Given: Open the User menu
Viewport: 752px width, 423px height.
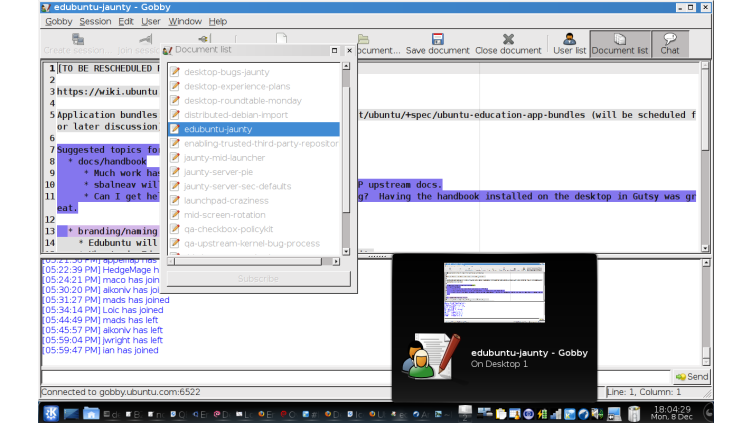Looking at the screenshot, I should pyautogui.click(x=151, y=22).
